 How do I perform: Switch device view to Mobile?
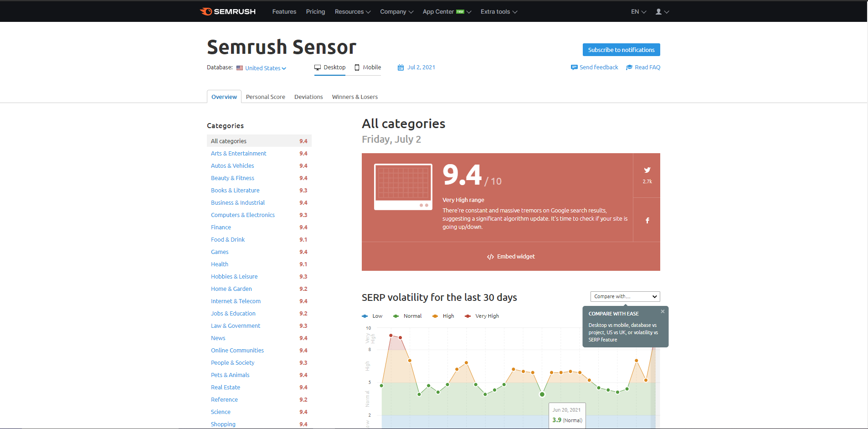[x=368, y=67]
